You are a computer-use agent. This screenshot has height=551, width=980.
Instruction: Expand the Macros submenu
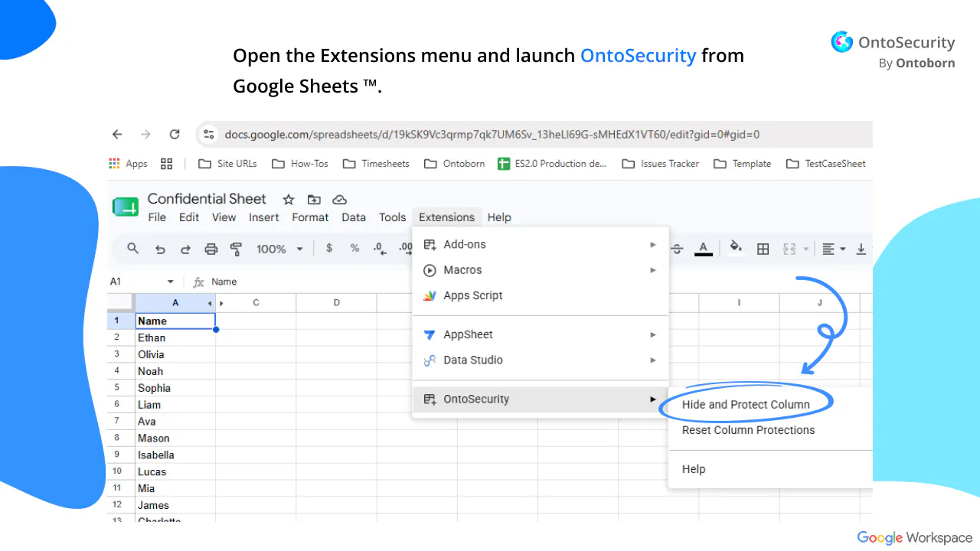click(541, 270)
